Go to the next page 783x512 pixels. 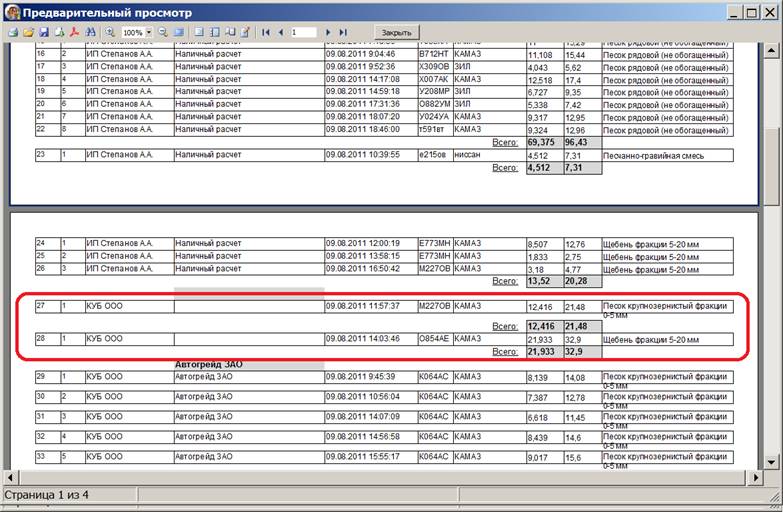328,32
